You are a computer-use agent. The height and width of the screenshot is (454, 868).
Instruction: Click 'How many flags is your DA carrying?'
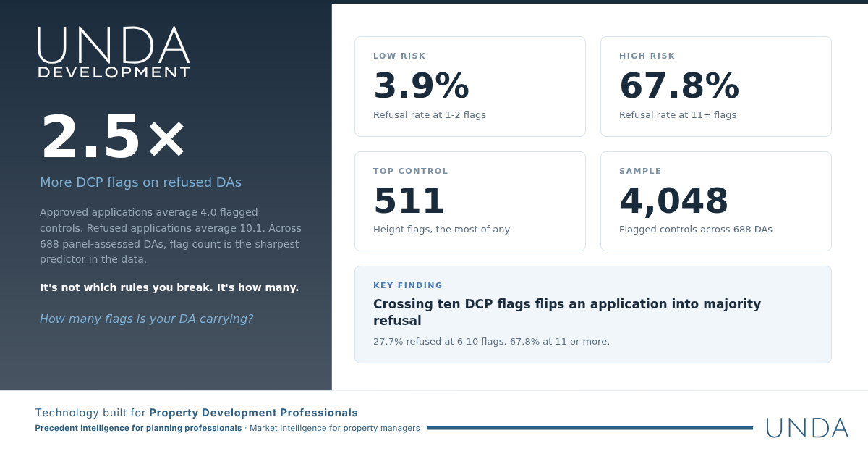click(x=146, y=319)
